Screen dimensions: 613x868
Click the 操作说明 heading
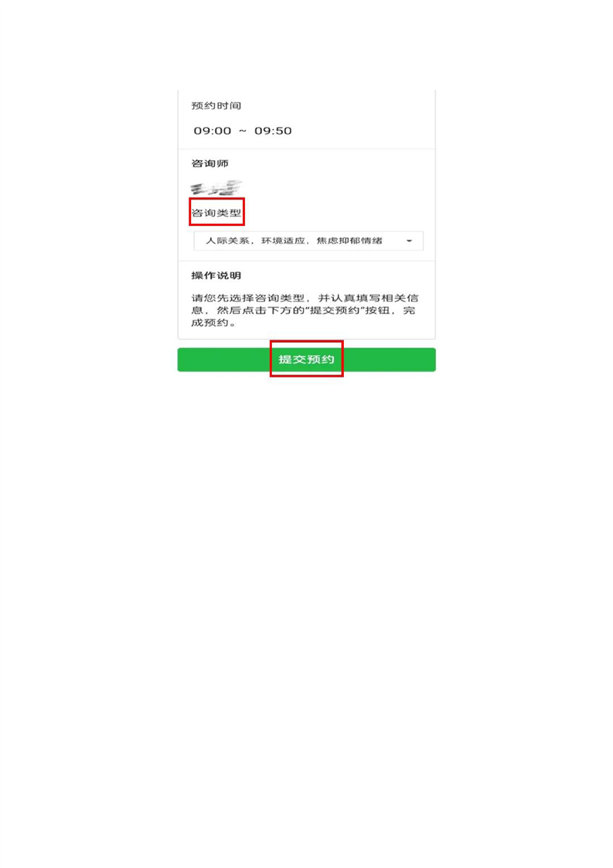coord(216,275)
